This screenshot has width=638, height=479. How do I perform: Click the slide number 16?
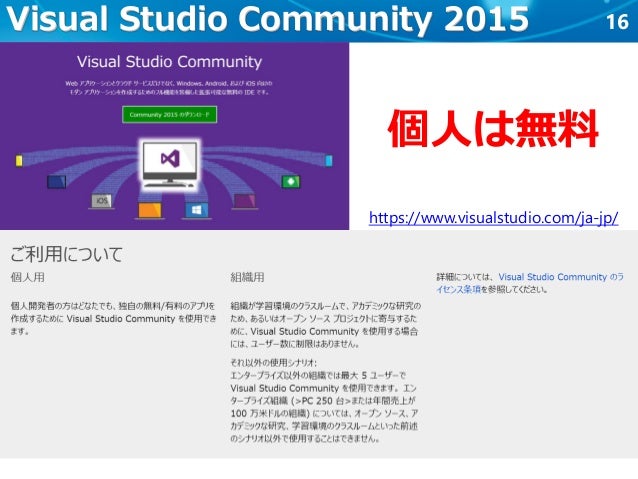(x=617, y=22)
